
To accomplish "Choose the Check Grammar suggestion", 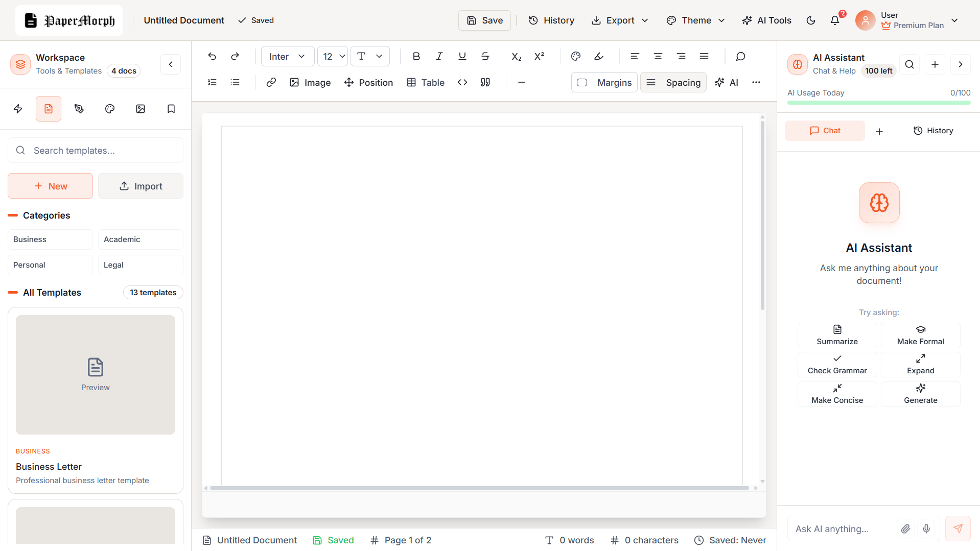I will pyautogui.click(x=837, y=365).
